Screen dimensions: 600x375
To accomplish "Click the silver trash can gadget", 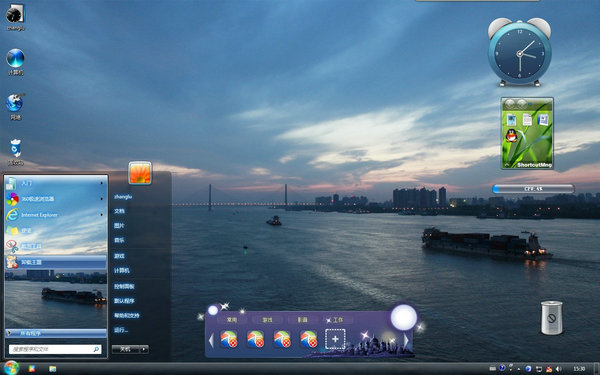I will pyautogui.click(x=551, y=318).
